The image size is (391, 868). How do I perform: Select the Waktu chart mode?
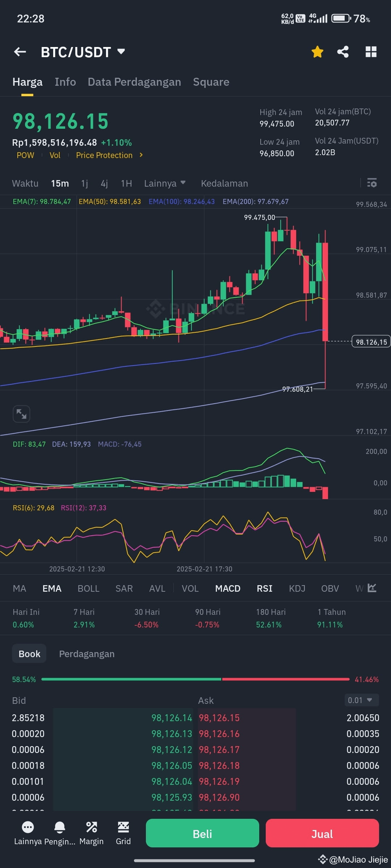tap(25, 183)
